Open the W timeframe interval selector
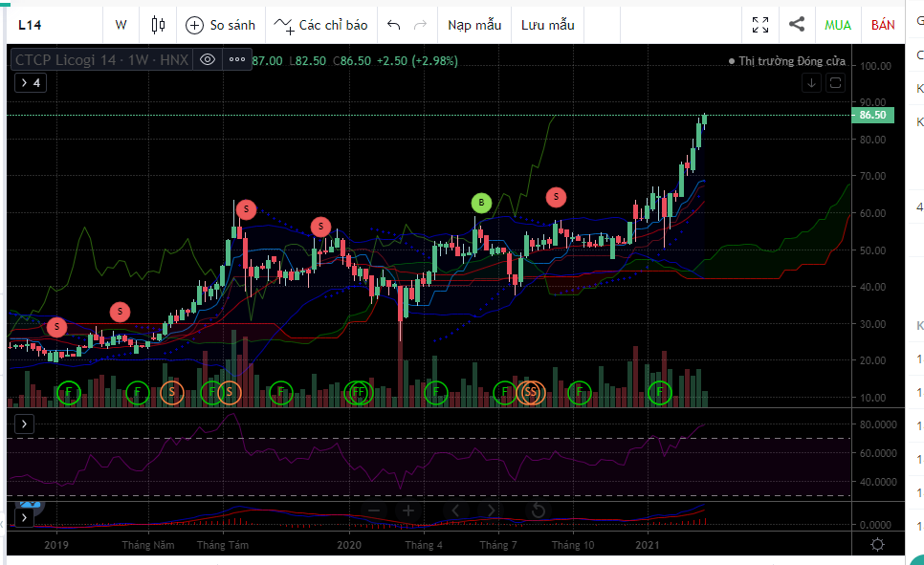This screenshot has height=565, width=924. click(121, 25)
